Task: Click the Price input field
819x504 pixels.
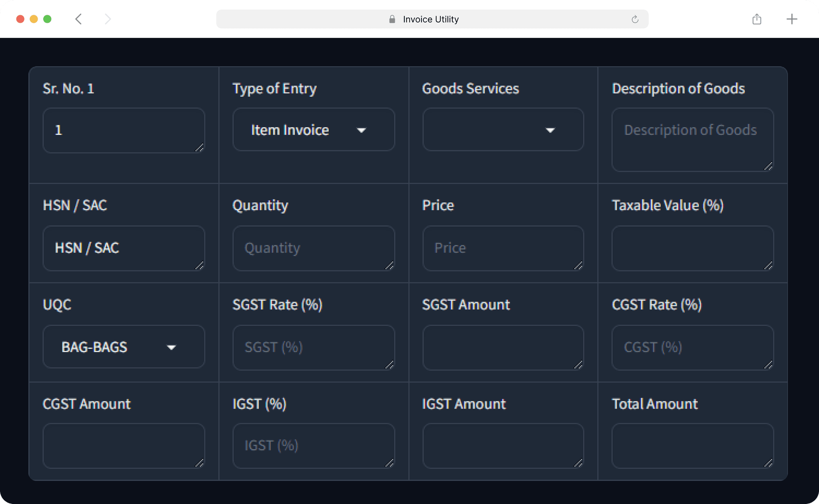Action: pos(502,248)
